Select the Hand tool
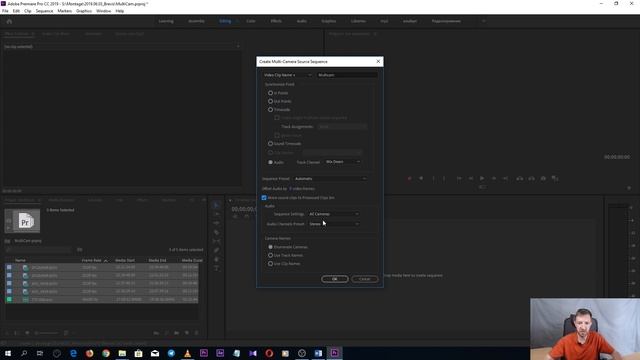 [216, 259]
